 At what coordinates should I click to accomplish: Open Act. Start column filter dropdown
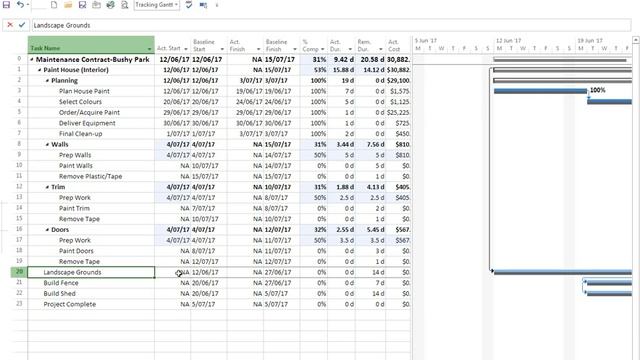tap(186, 49)
